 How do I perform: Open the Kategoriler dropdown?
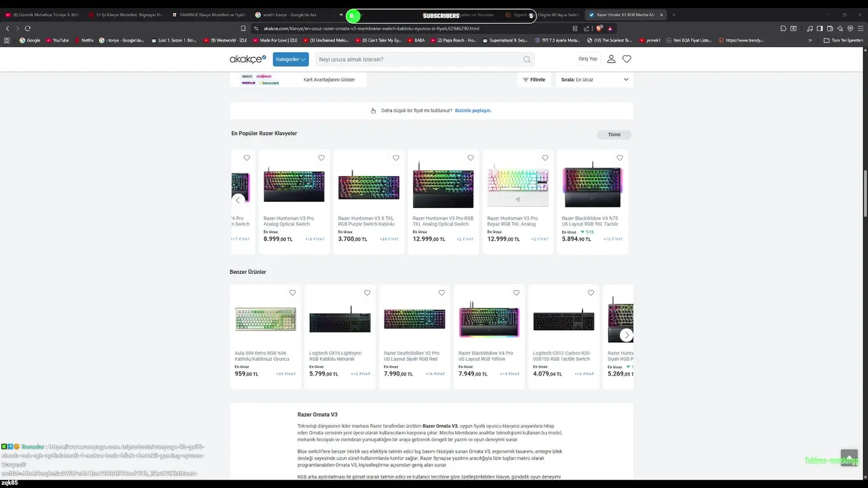point(291,59)
